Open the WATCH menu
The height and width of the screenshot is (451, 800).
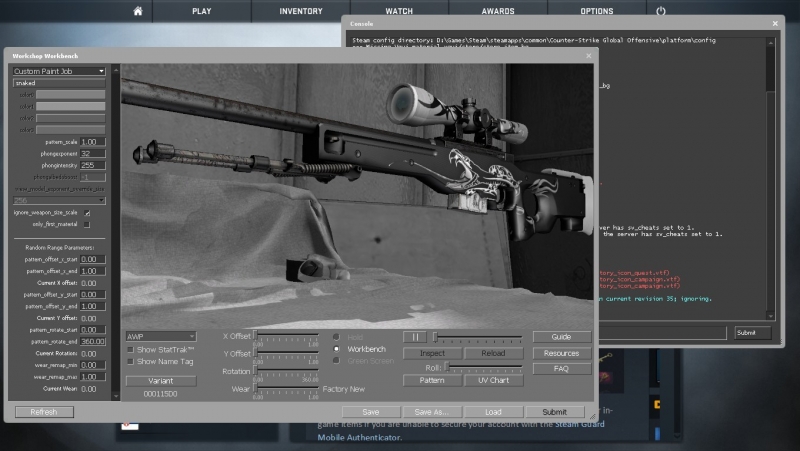399,11
